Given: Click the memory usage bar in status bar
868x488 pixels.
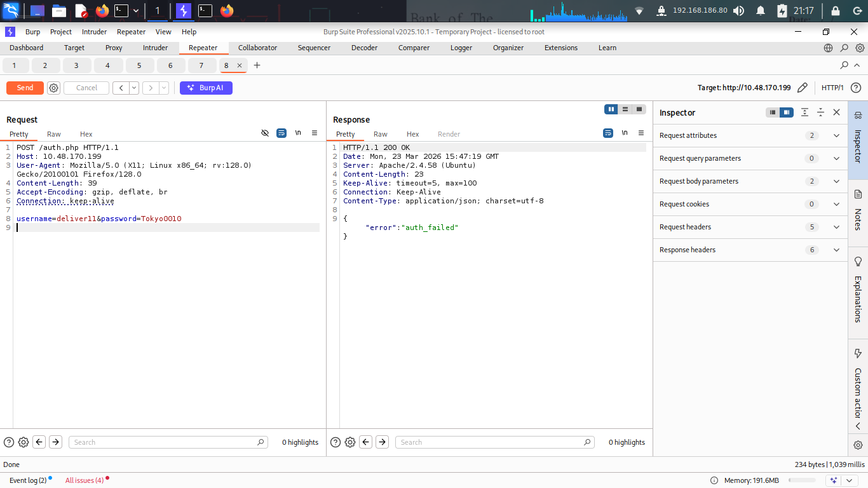Looking at the screenshot, I should pos(801,480).
